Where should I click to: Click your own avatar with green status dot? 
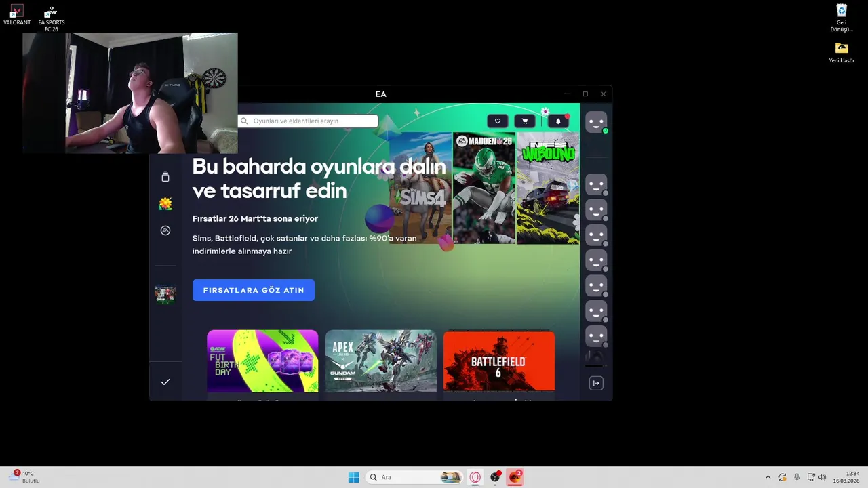(596, 122)
